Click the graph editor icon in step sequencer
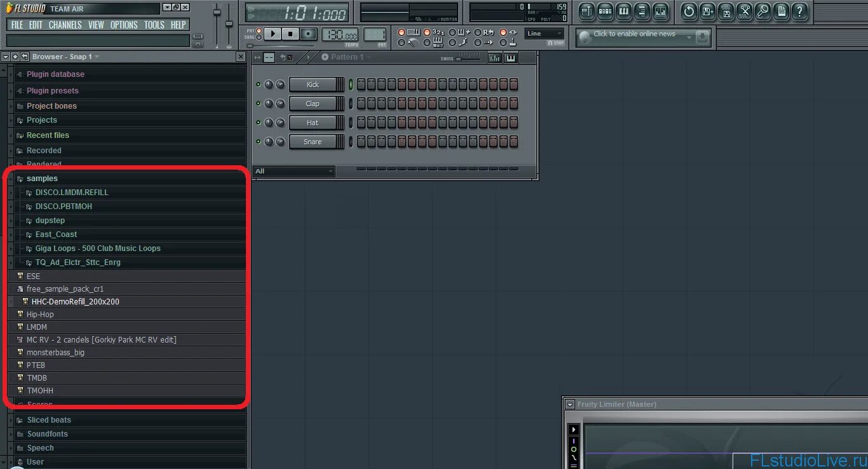Image resolution: width=868 pixels, height=469 pixels. pyautogui.click(x=494, y=58)
